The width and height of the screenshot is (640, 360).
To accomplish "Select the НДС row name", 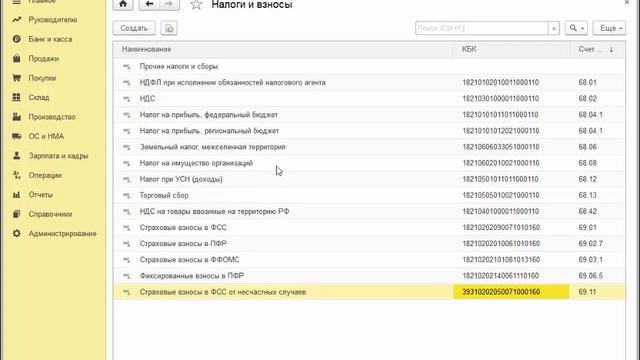I will (x=147, y=99).
